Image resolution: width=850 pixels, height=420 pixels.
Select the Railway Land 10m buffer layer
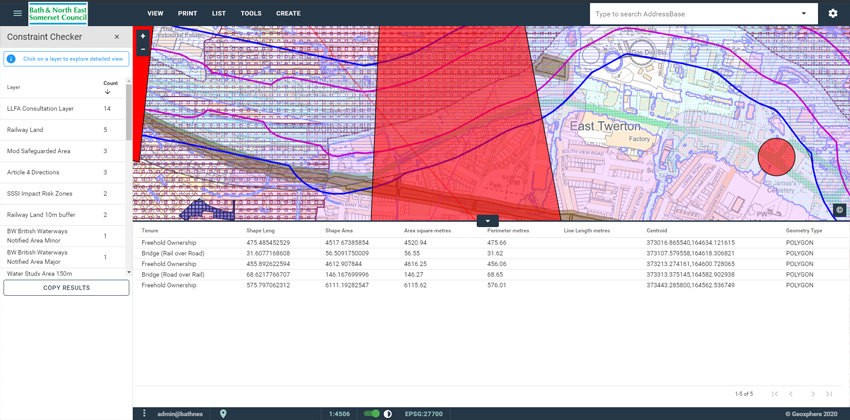(x=64, y=215)
